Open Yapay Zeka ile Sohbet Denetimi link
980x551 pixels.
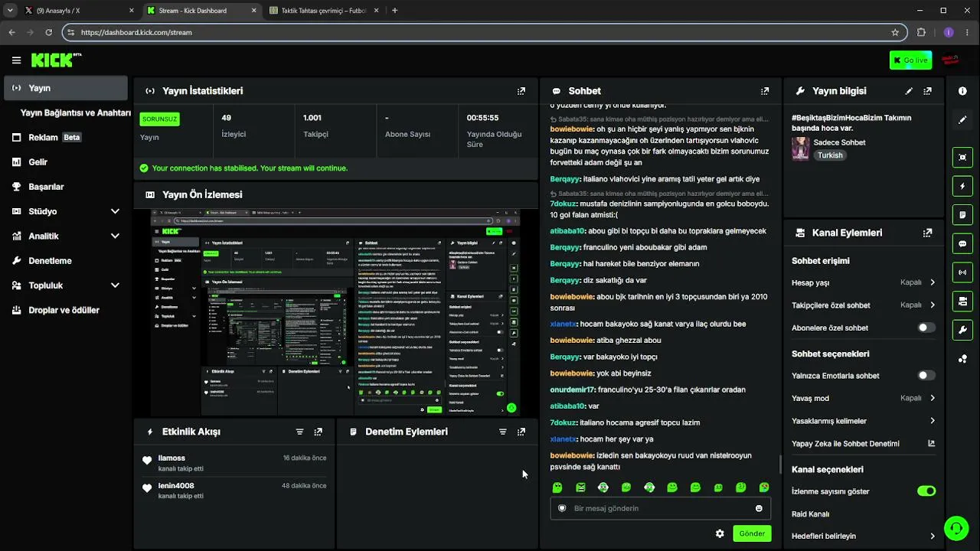[x=864, y=443]
